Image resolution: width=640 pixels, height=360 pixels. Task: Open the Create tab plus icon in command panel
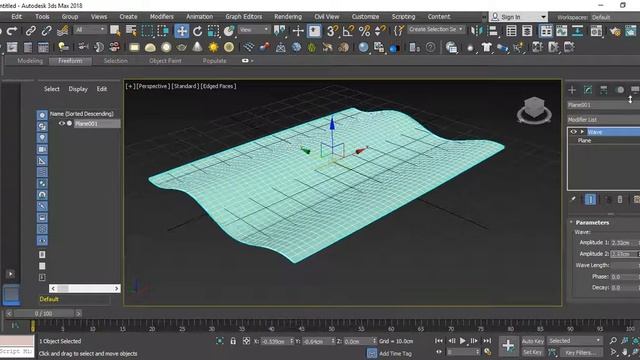(572, 90)
